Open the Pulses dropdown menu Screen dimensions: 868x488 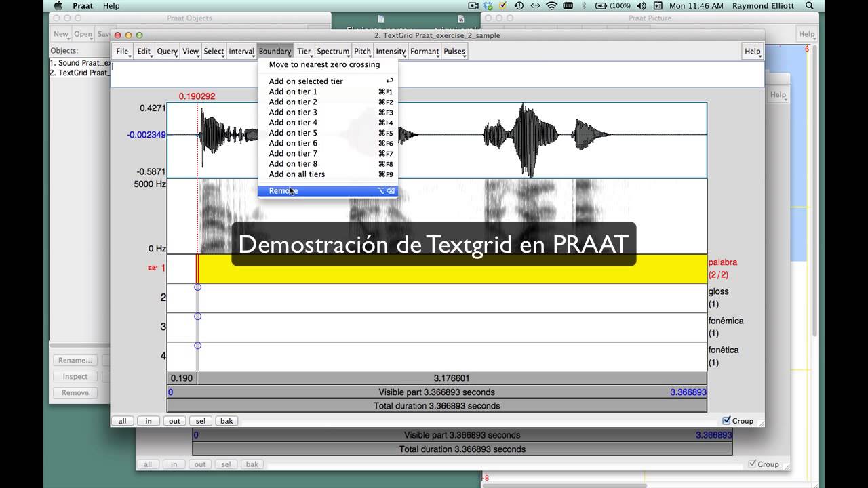[454, 51]
